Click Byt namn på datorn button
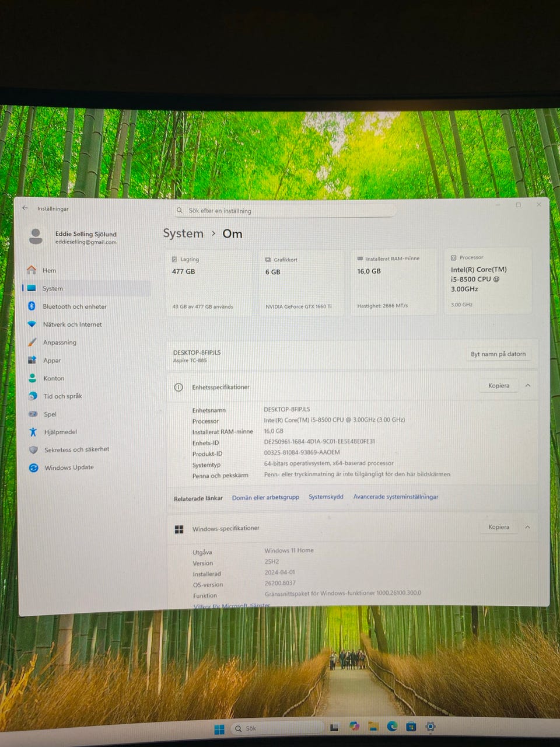Screen dimensions: 560x747 click(x=498, y=354)
